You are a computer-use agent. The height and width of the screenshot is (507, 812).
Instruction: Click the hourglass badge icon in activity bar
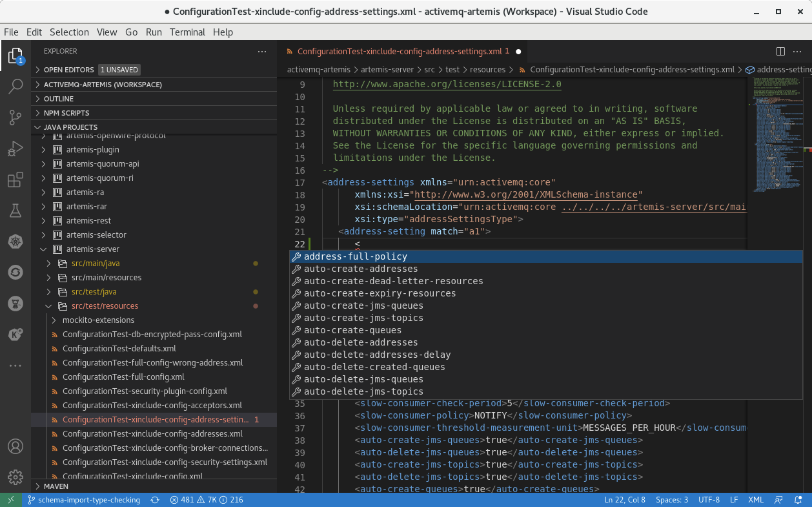[15, 304]
